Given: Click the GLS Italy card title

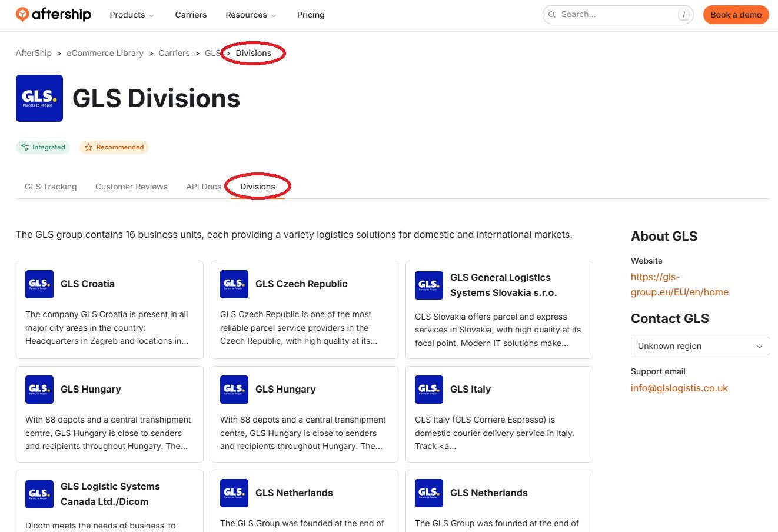Looking at the screenshot, I should pyautogui.click(x=470, y=390).
